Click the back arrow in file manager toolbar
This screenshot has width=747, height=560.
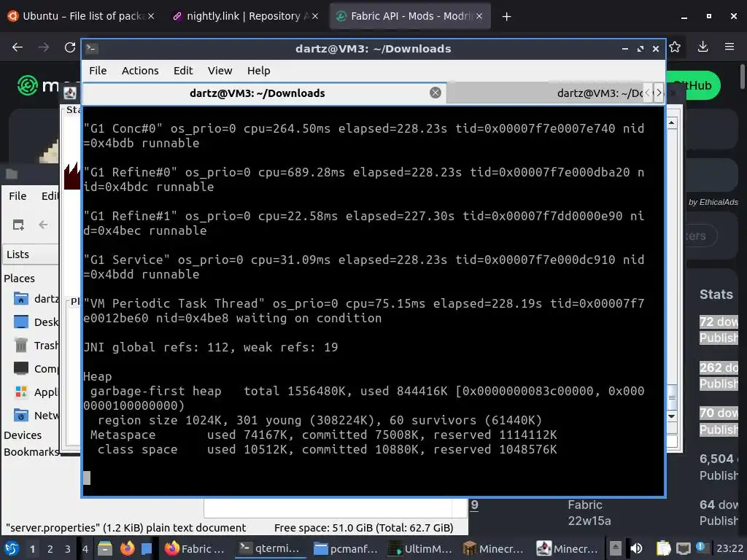point(43,225)
